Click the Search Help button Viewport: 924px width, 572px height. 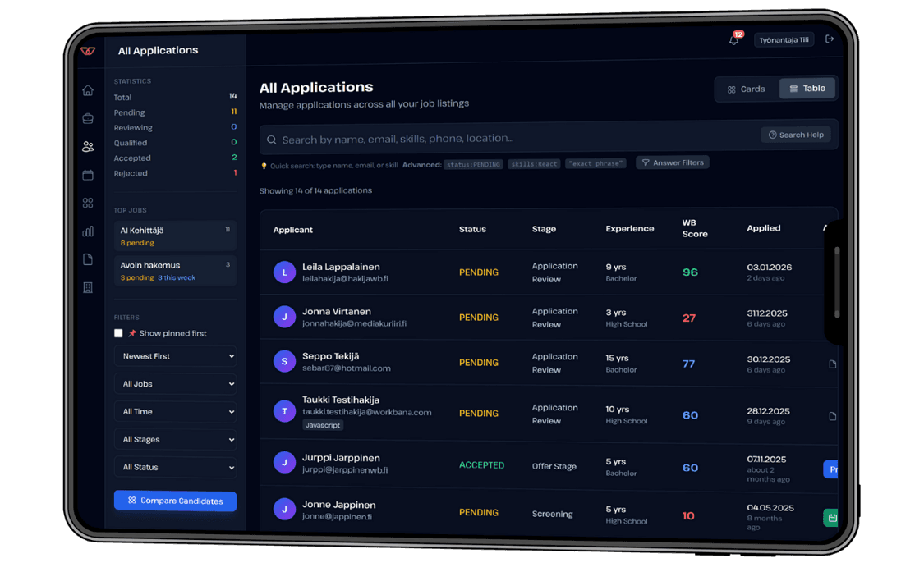click(x=795, y=135)
